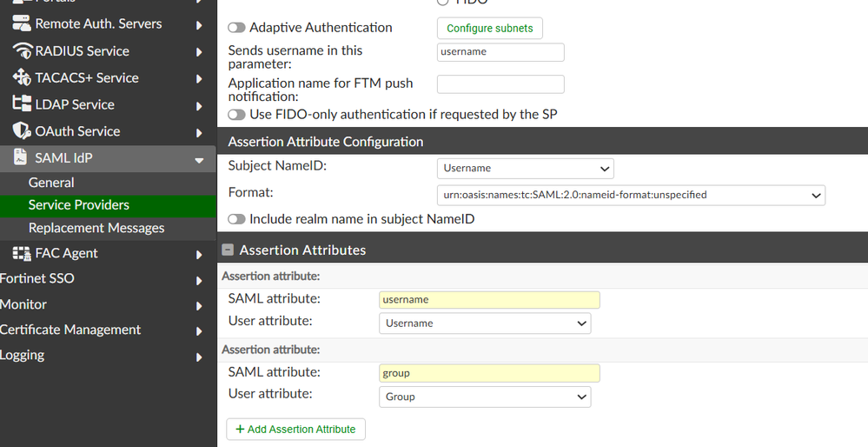Viewport: 868px width, 447px height.
Task: Open the NameID Format dropdown
Action: pyautogui.click(x=631, y=196)
